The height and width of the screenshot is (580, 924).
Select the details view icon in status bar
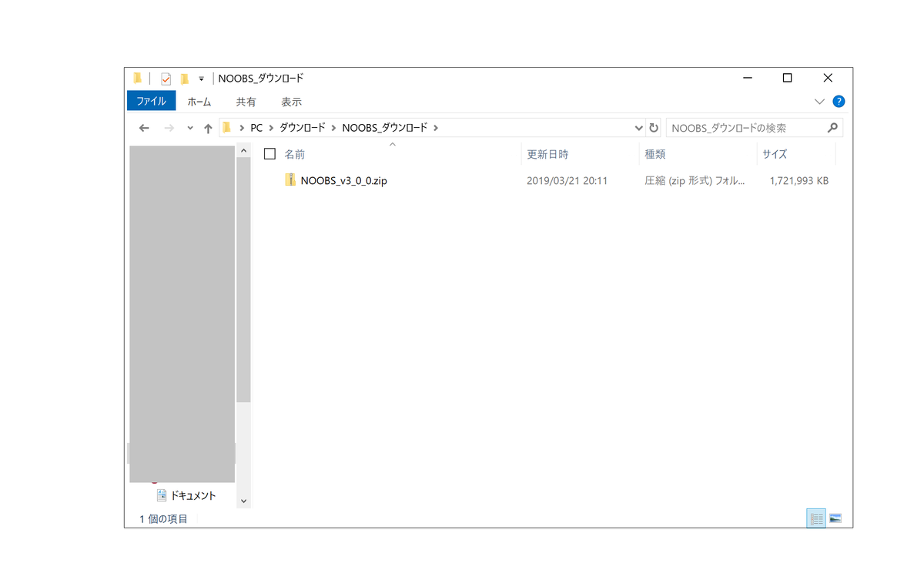tap(815, 518)
